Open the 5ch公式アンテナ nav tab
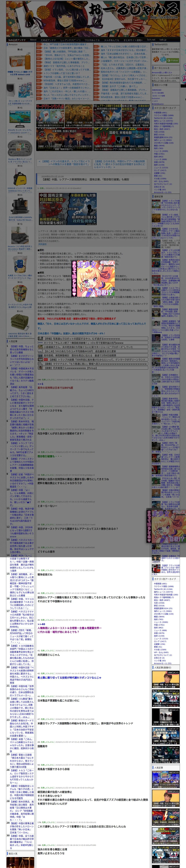 [17, 40]
